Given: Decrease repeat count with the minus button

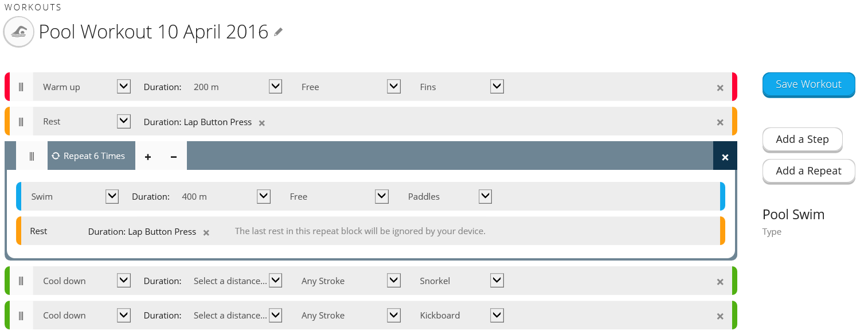Looking at the screenshot, I should 174,157.
